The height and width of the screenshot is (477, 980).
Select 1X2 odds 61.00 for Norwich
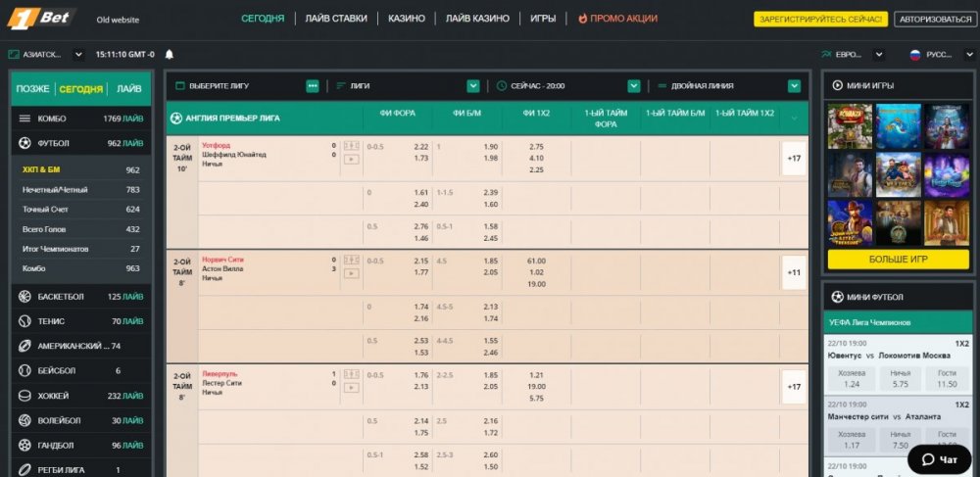pos(536,261)
